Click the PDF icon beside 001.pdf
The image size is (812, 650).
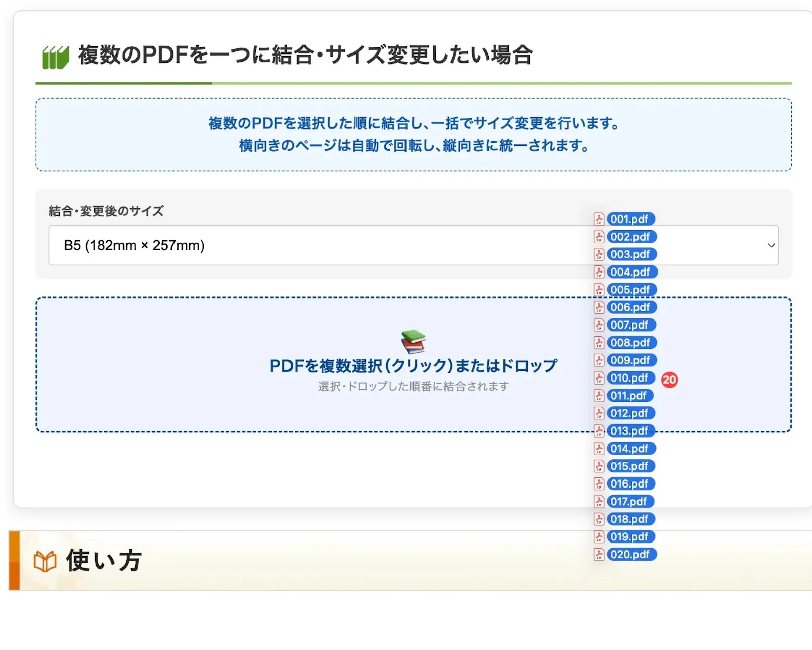point(599,219)
